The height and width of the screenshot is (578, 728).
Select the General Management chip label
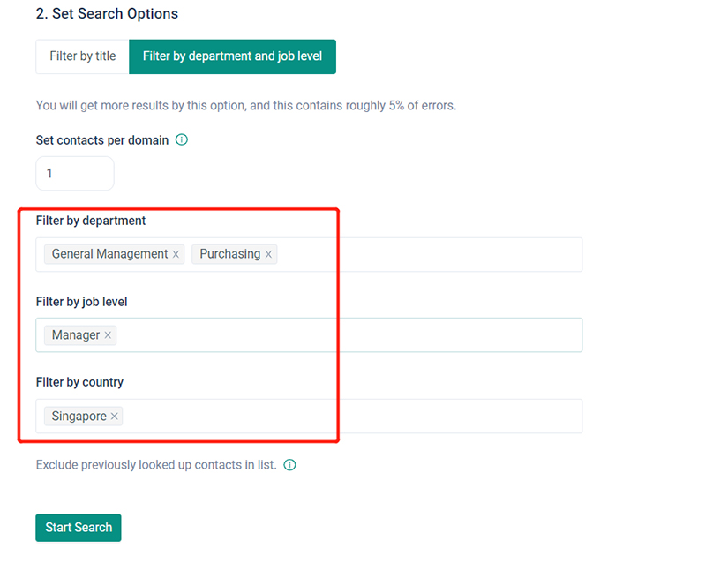109,254
